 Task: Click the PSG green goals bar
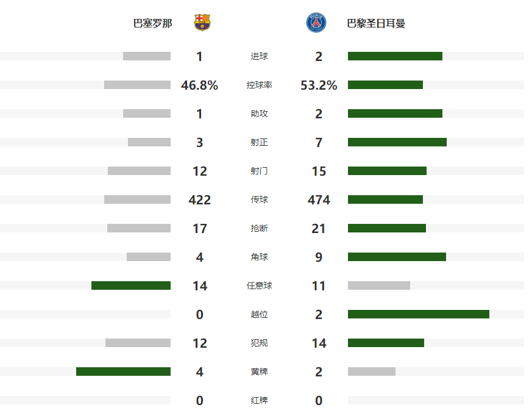point(395,56)
